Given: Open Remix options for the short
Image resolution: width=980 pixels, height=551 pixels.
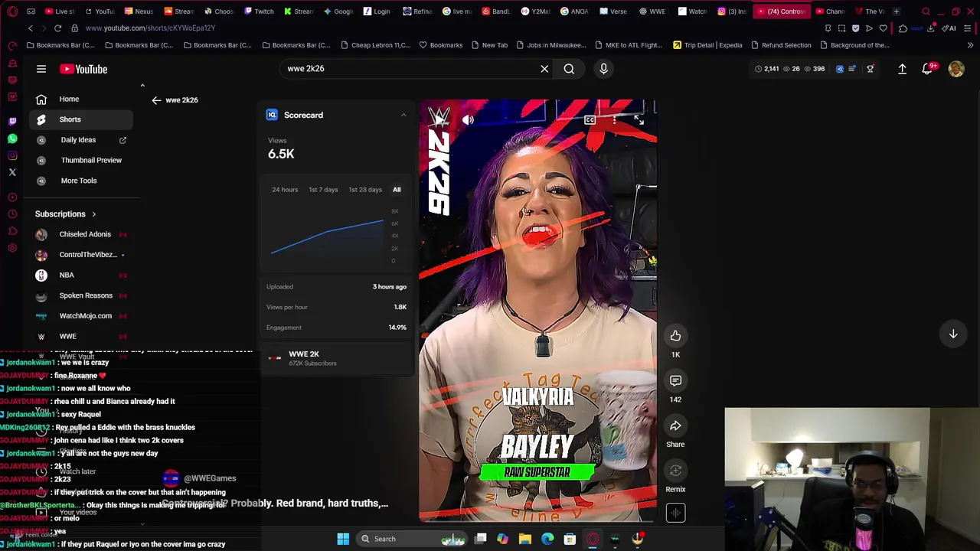Looking at the screenshot, I should tap(675, 471).
